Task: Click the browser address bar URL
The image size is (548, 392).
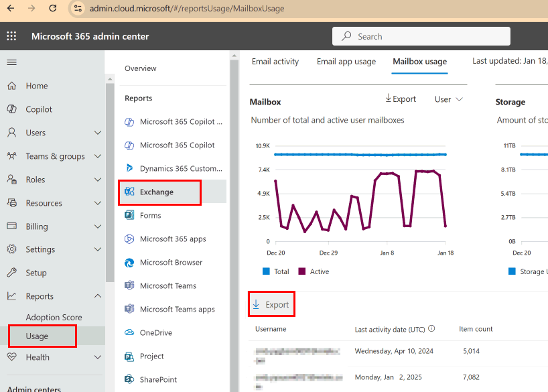Action: click(x=187, y=9)
